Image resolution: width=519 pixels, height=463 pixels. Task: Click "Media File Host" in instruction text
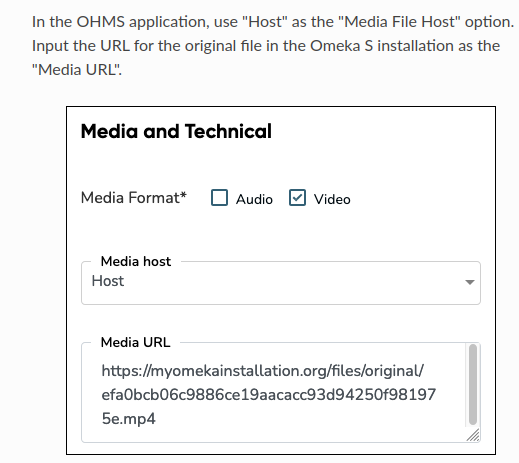click(x=399, y=22)
